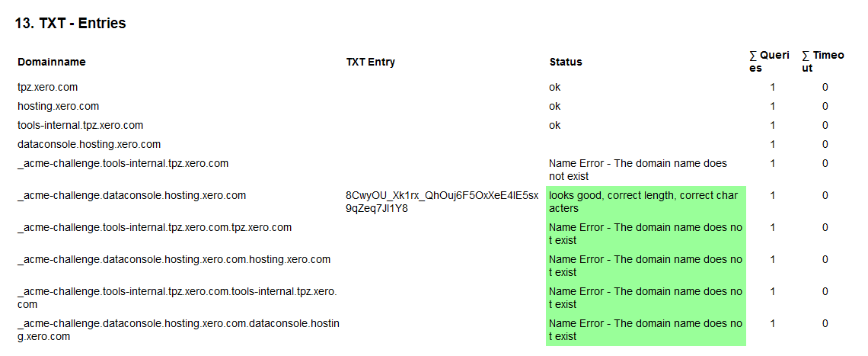This screenshot has width=868, height=356.
Task: Select _acme-challenge.tools-internal.tpz.xero.com entry
Action: tap(123, 164)
